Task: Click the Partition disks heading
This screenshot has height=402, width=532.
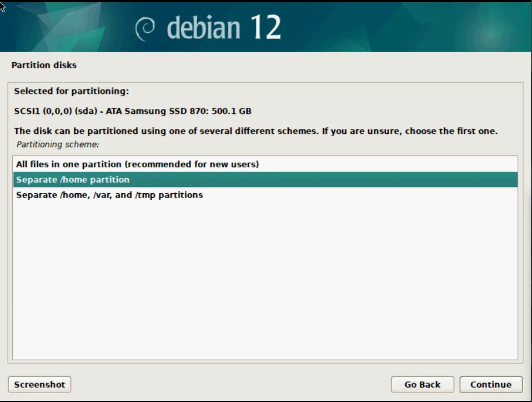Action: coord(44,65)
